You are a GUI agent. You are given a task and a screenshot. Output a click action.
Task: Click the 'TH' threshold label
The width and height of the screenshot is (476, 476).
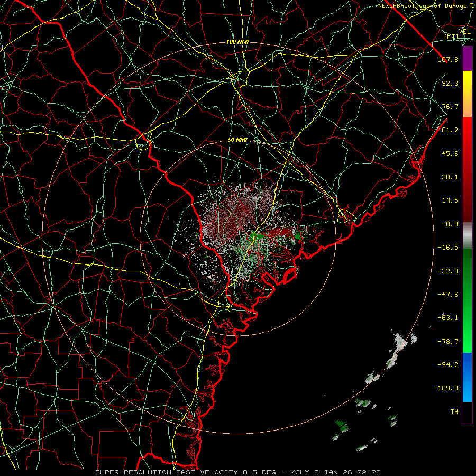[454, 412]
